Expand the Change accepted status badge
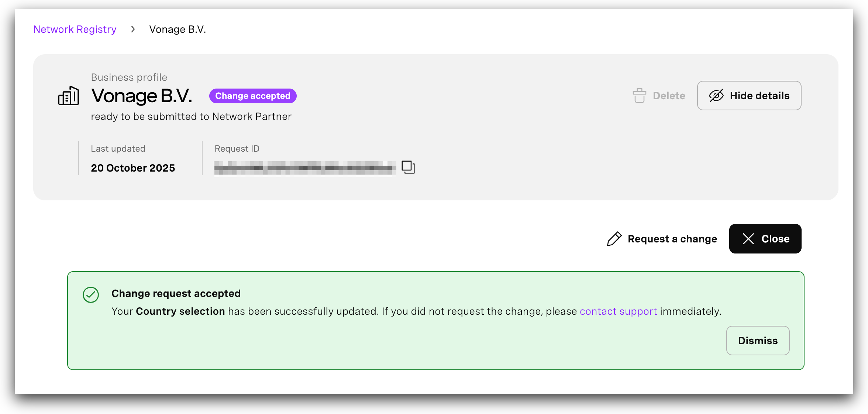Screen dimensions: 868x414 [x=252, y=96]
